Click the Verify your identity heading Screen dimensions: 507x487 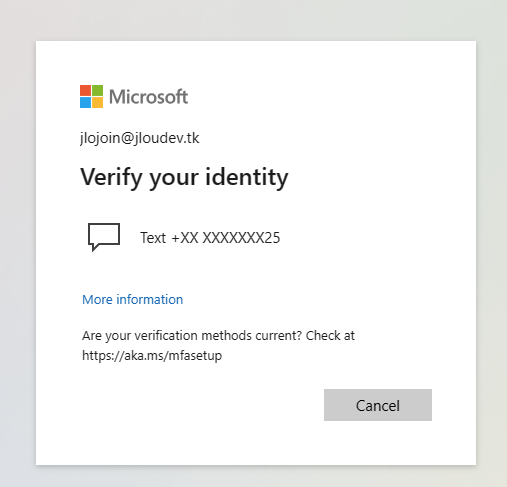pyautogui.click(x=184, y=177)
